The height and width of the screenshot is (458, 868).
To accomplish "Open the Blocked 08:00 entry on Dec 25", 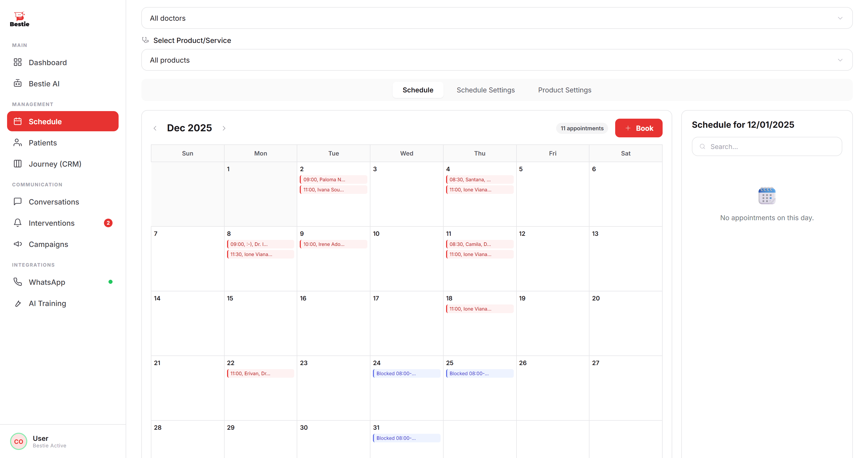I will click(x=479, y=373).
